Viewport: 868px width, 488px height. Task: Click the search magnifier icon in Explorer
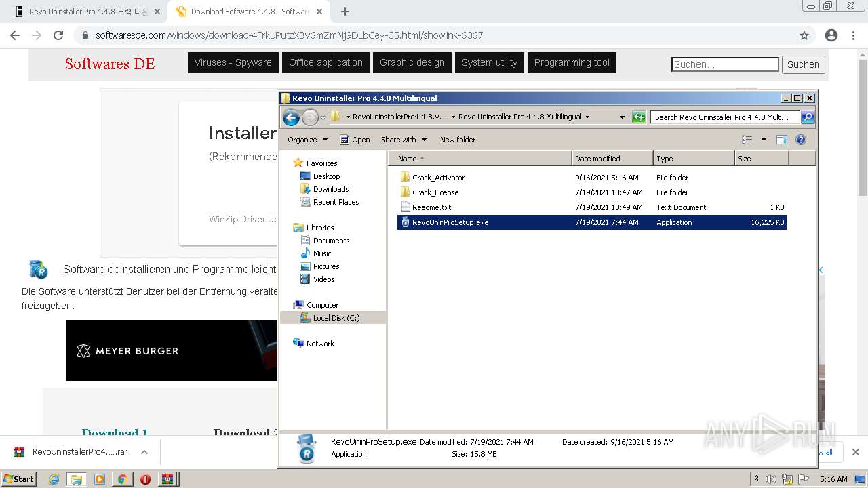807,117
